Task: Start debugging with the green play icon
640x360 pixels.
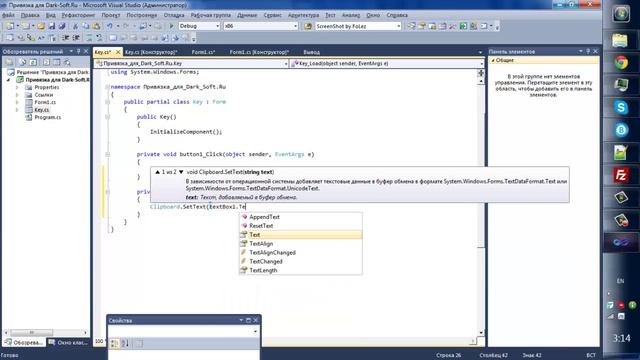Action: click(x=171, y=26)
